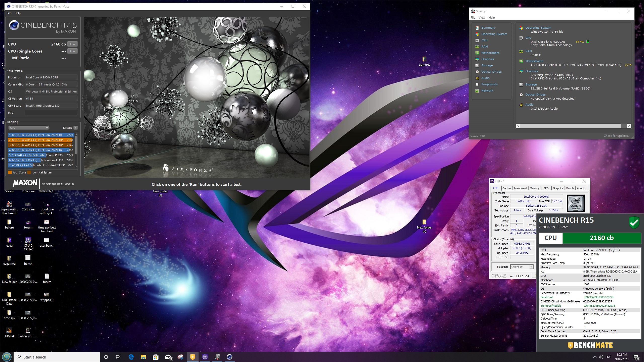Select RAM icon in Speccy sidebar
The image size is (644, 362).
(477, 47)
